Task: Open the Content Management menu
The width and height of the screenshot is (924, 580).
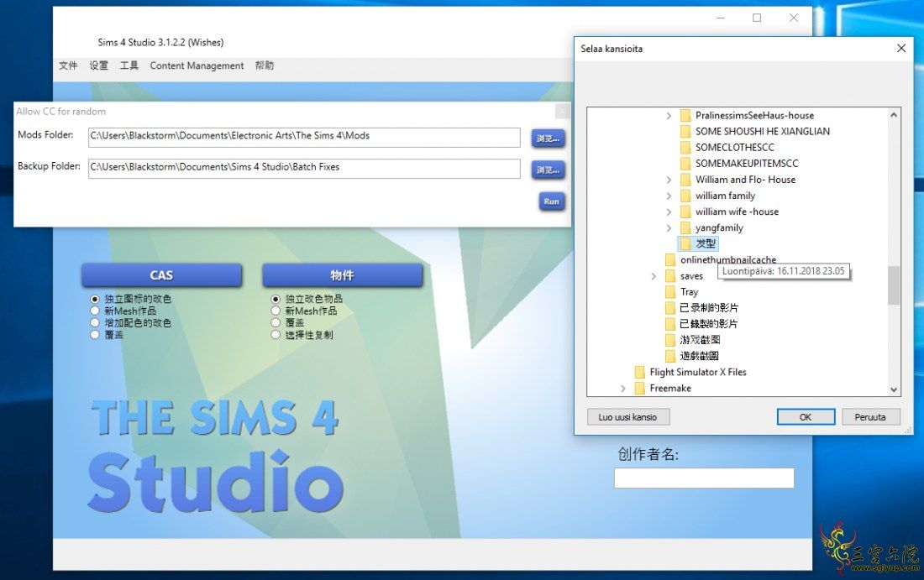Action: [x=197, y=65]
